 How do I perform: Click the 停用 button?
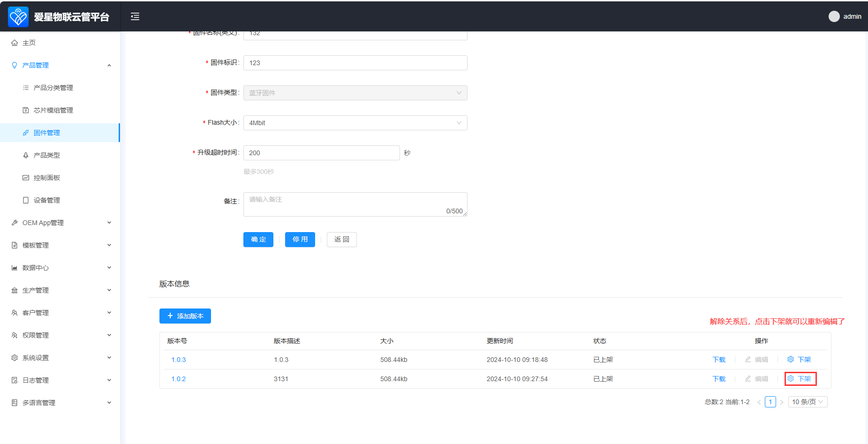(x=300, y=240)
